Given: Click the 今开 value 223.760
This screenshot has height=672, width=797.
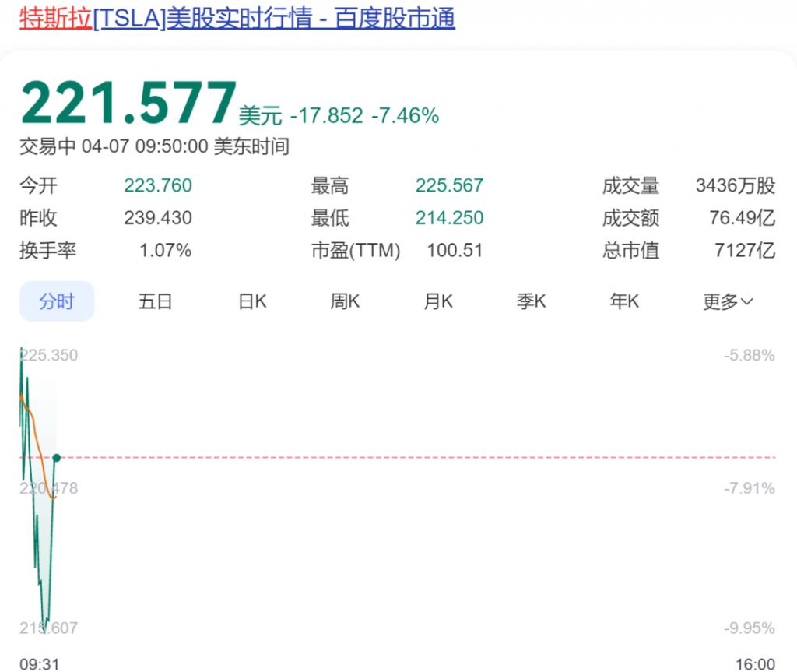Looking at the screenshot, I should pos(158,185).
